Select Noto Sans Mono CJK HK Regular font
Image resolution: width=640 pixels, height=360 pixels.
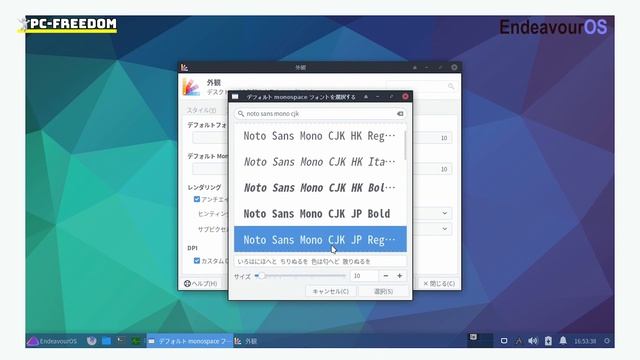[x=320, y=136]
